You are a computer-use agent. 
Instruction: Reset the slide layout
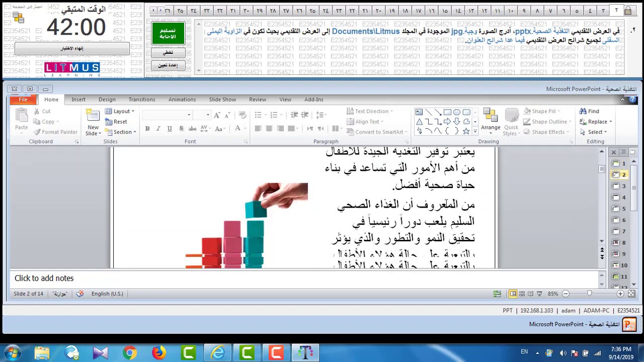point(116,122)
